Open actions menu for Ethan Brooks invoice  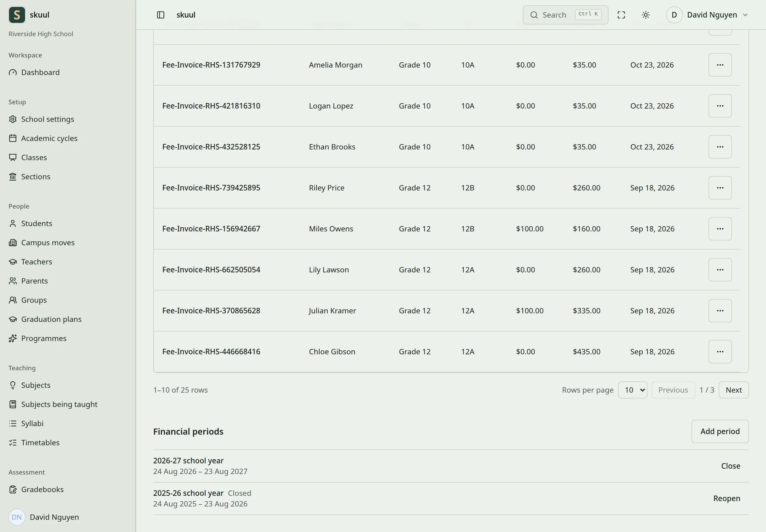point(720,147)
